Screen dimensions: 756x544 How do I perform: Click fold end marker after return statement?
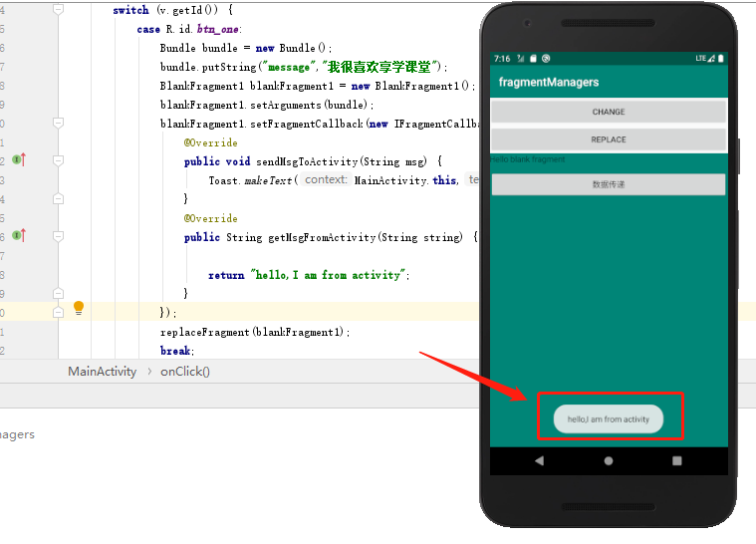58,293
